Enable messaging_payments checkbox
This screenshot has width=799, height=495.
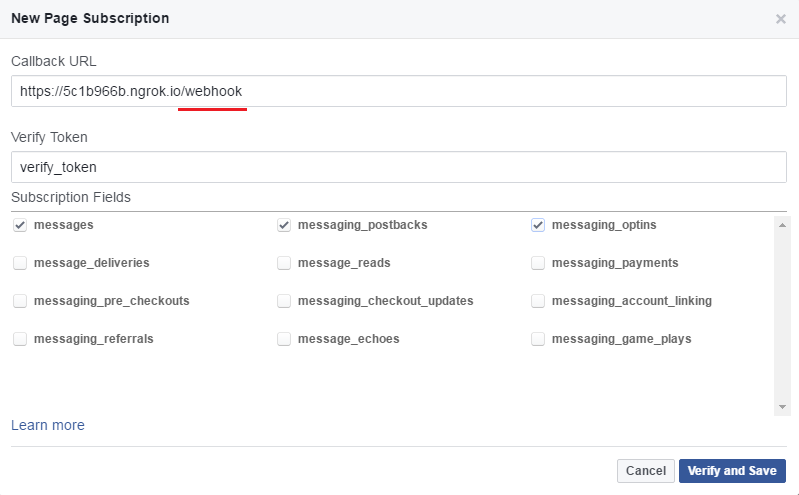[x=538, y=263]
